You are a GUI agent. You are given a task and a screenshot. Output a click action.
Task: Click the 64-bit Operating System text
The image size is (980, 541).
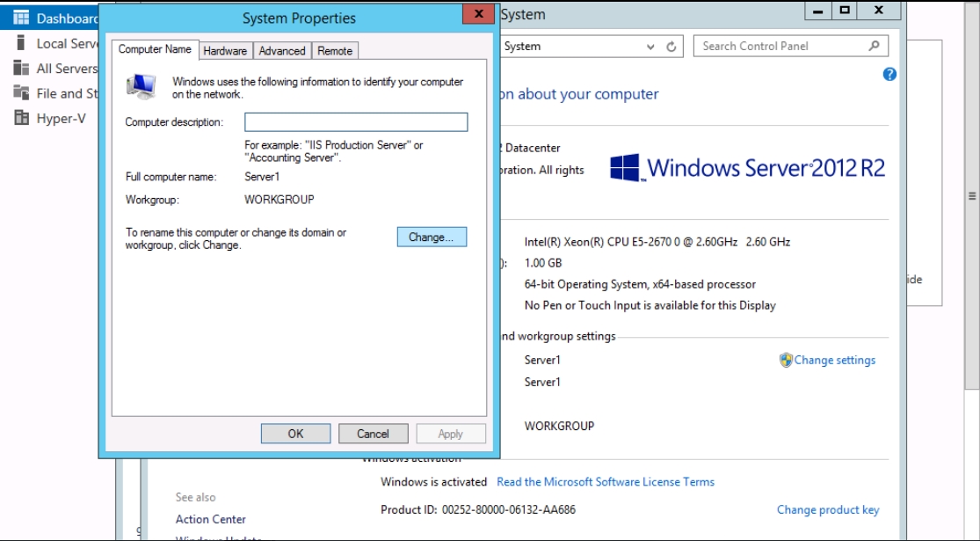[640, 284]
